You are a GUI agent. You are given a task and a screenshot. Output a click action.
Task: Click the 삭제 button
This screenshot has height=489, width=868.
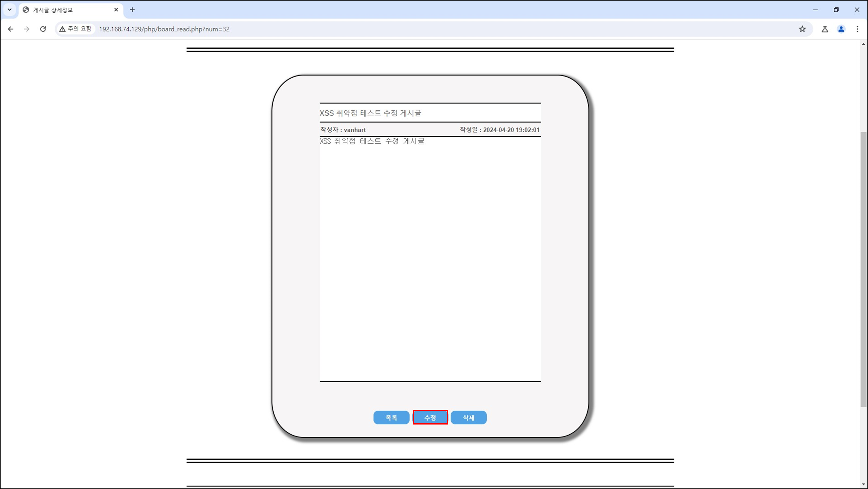point(469,418)
